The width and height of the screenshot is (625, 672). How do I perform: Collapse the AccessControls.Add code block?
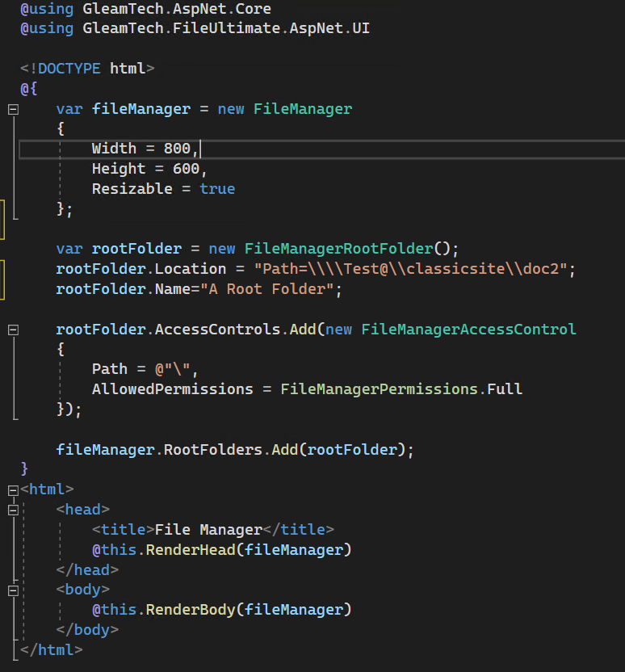point(13,330)
